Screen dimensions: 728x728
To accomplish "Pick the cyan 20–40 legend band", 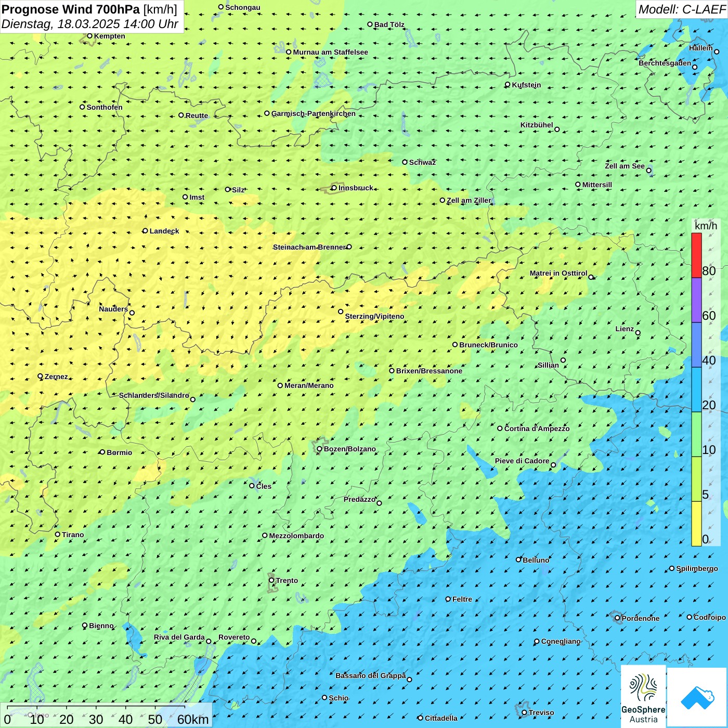I will coord(696,390).
